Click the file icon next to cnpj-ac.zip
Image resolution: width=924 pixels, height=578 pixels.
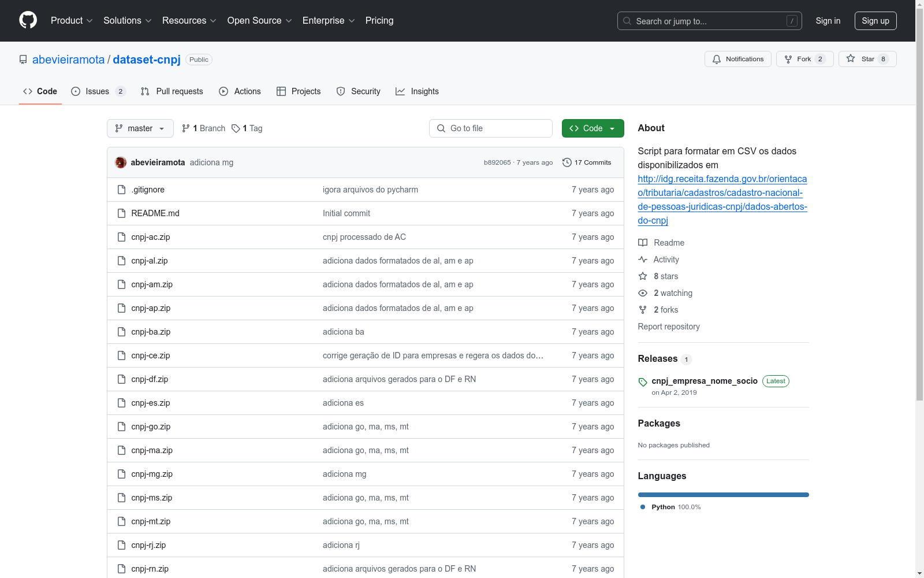(121, 237)
